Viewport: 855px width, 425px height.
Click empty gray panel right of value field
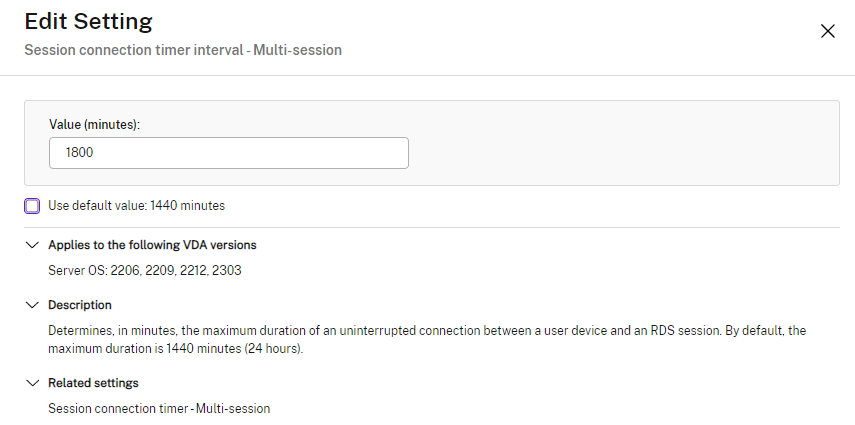coord(620,153)
